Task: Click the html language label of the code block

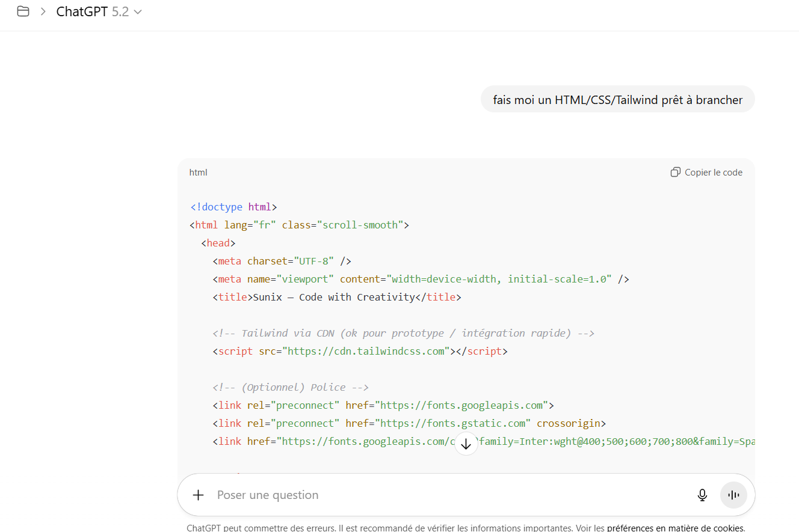Action: pyautogui.click(x=198, y=173)
